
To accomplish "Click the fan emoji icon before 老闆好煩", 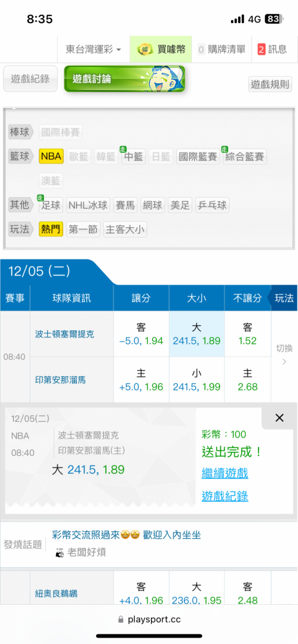I will coord(60,553).
